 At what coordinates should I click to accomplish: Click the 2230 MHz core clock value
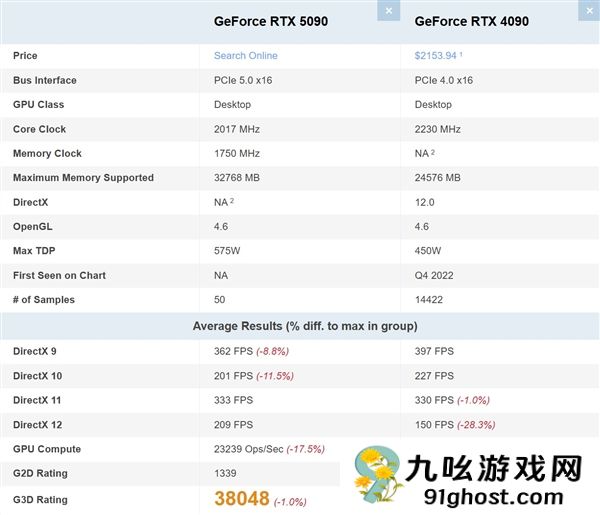point(438,129)
